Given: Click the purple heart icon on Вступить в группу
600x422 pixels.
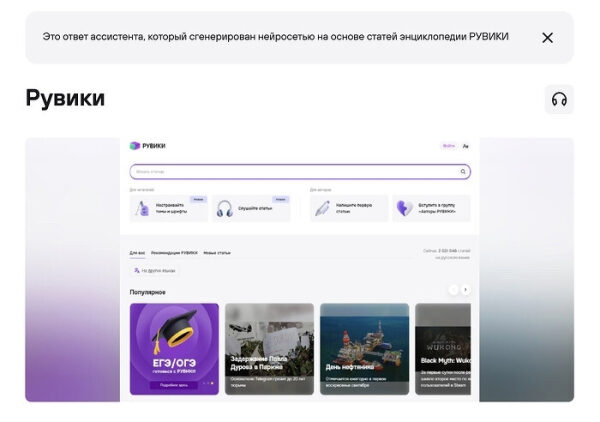Looking at the screenshot, I should point(404,209).
